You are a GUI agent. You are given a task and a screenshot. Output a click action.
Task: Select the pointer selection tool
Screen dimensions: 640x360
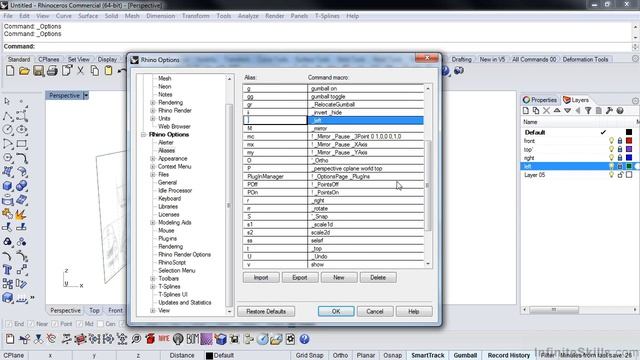pos(7,101)
